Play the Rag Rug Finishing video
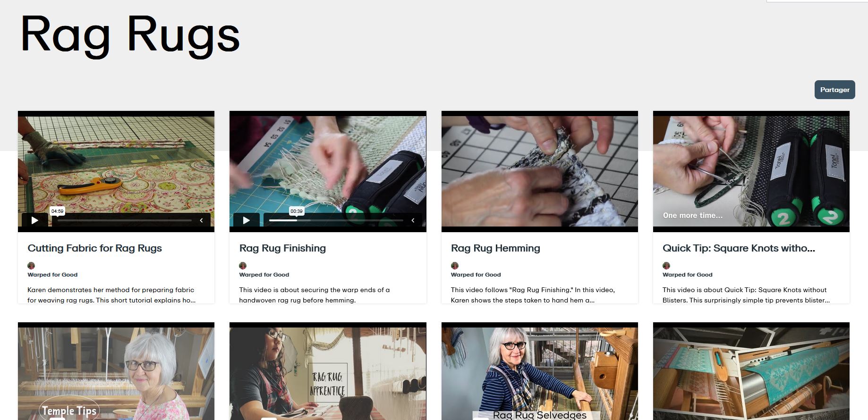Screen dimensions: 868x420 [x=246, y=220]
